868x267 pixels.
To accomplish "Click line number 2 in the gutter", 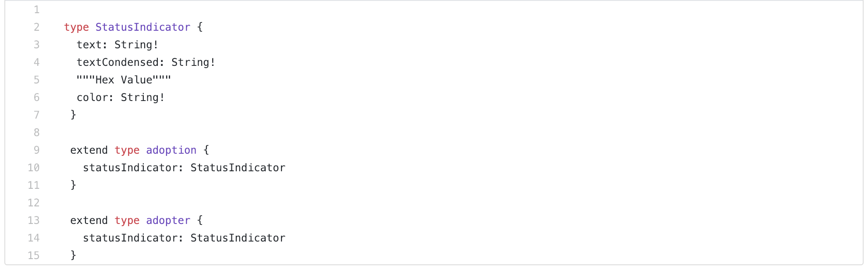I will pyautogui.click(x=37, y=27).
